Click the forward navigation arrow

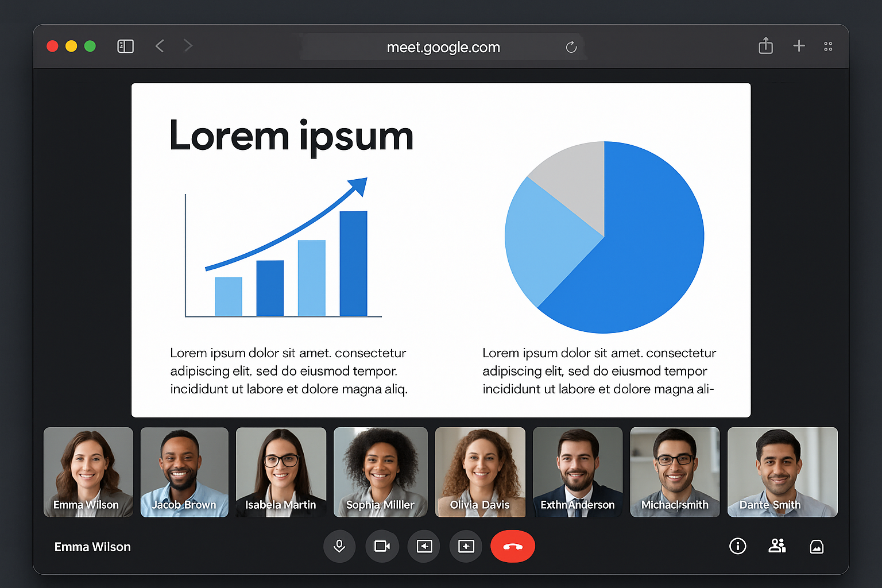click(188, 46)
